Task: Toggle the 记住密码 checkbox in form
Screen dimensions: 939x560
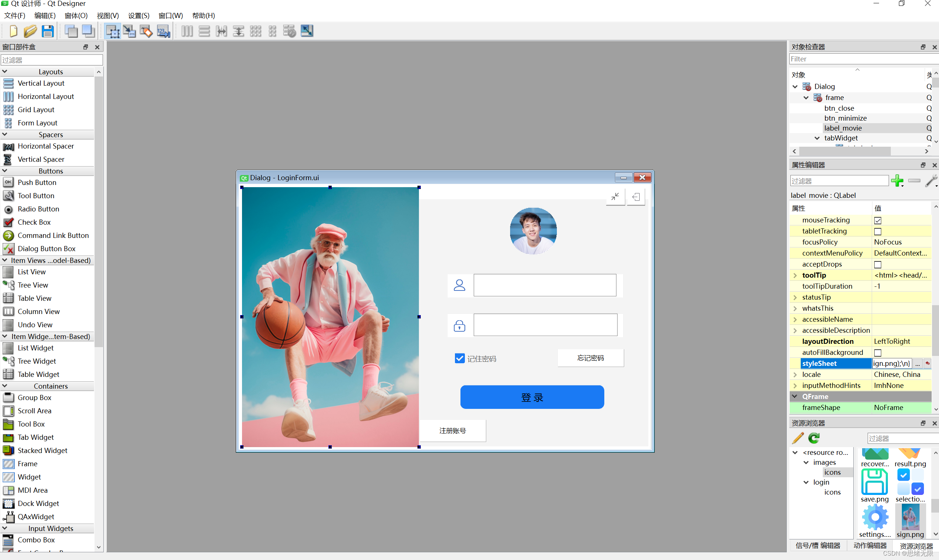Action: [459, 358]
